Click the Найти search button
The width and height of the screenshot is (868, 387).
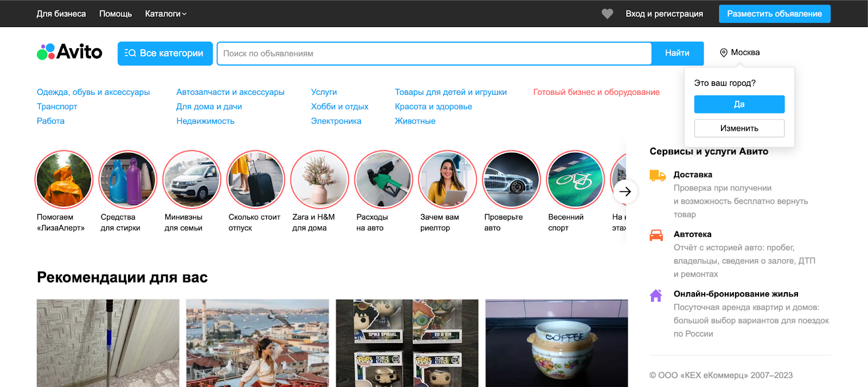[x=677, y=53]
